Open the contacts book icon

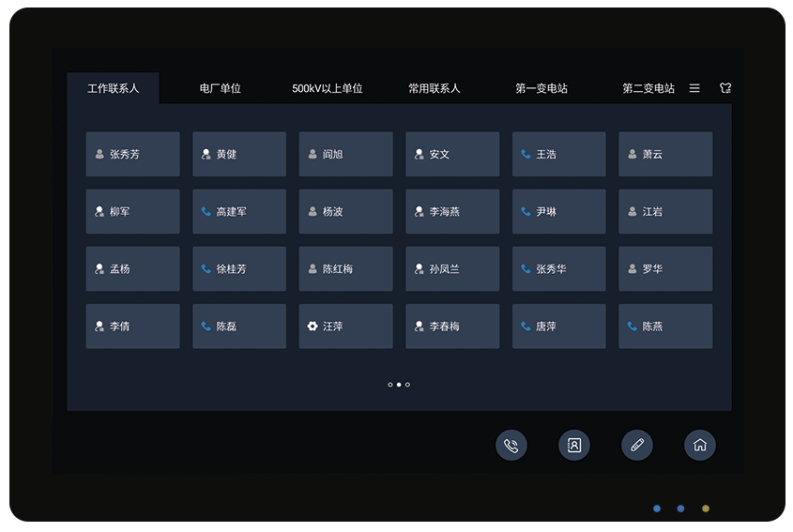574,446
